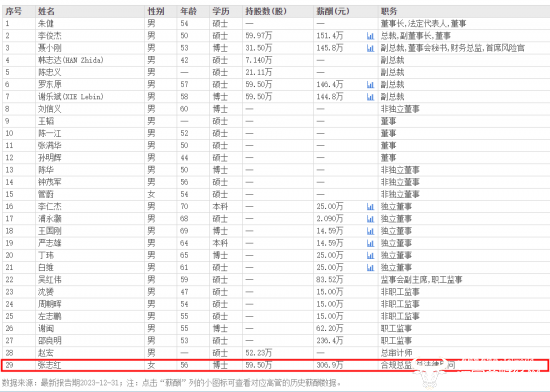Click salary chart icon for 严志雄
Image resolution: width=550 pixels, height=392 pixels.
(370, 243)
